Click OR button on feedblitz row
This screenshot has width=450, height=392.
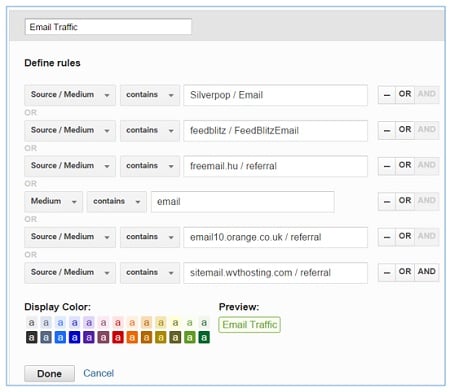tap(405, 130)
